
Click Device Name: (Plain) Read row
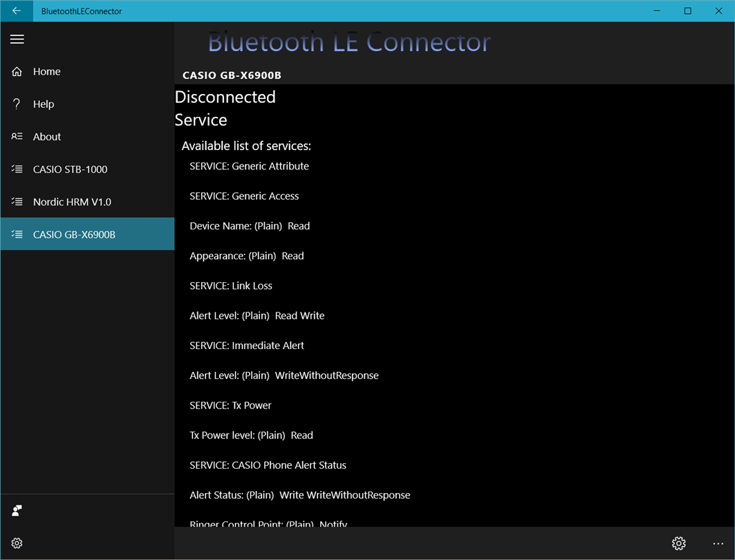(x=250, y=226)
